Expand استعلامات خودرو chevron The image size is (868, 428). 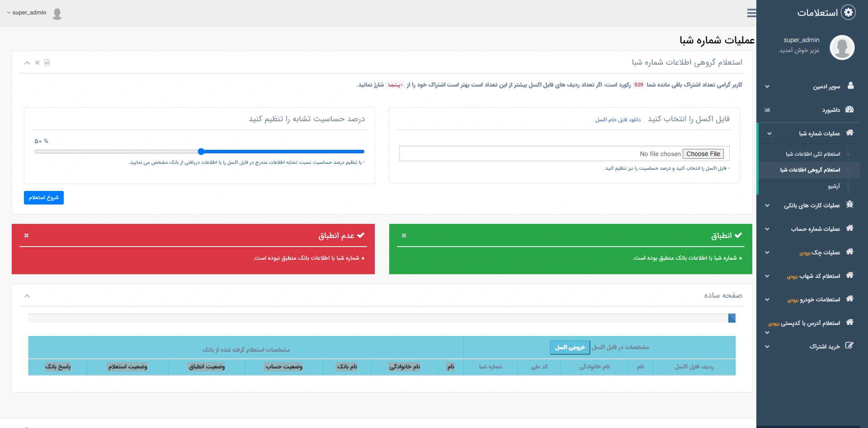pyautogui.click(x=767, y=300)
